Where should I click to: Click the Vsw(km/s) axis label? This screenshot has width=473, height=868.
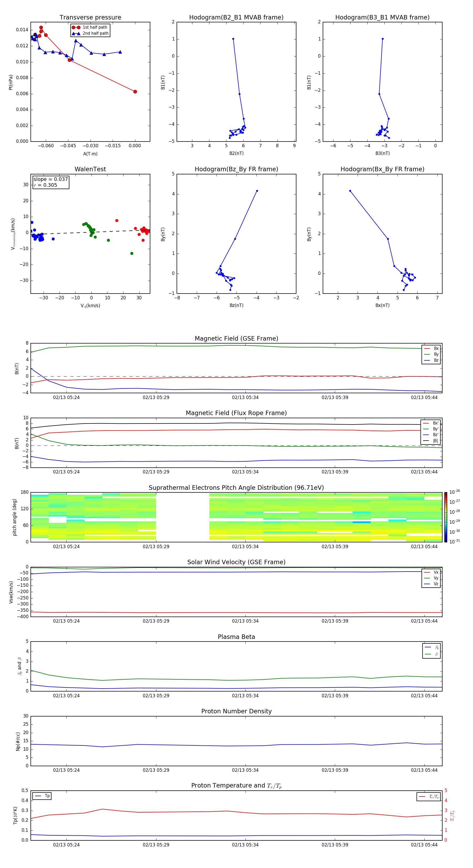11,592
